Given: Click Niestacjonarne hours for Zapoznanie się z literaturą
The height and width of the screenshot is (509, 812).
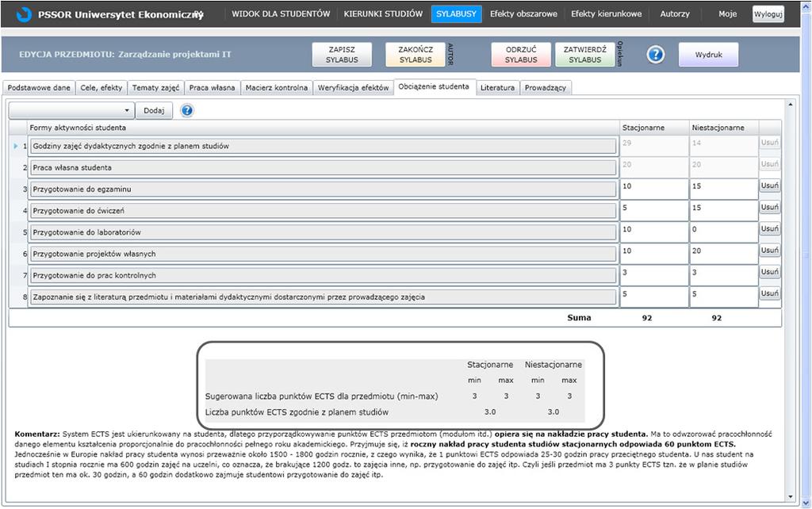Looking at the screenshot, I should 724,297.
